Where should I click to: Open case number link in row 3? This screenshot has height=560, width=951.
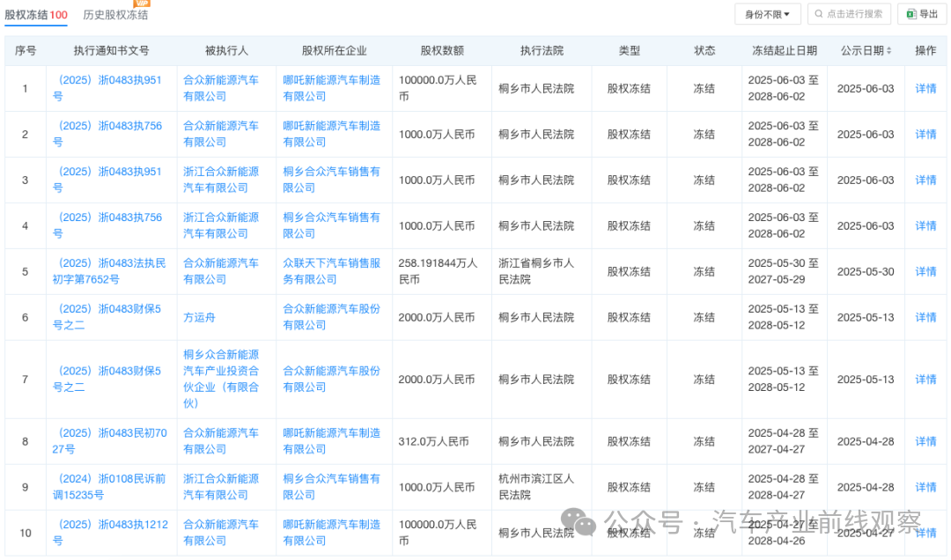coord(107,181)
